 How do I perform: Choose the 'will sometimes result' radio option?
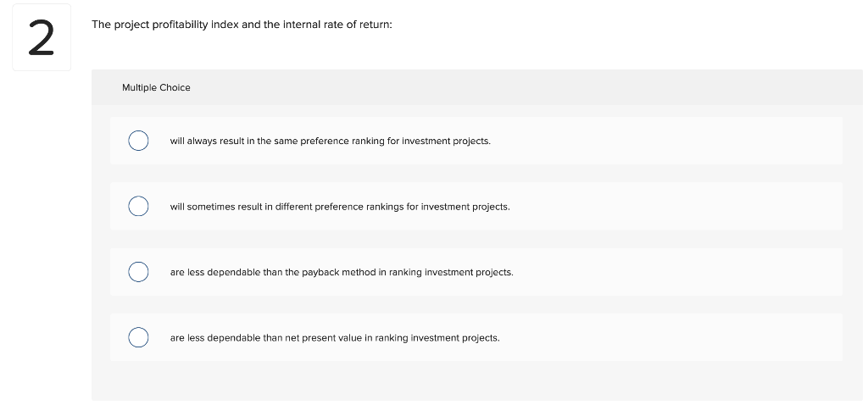139,206
